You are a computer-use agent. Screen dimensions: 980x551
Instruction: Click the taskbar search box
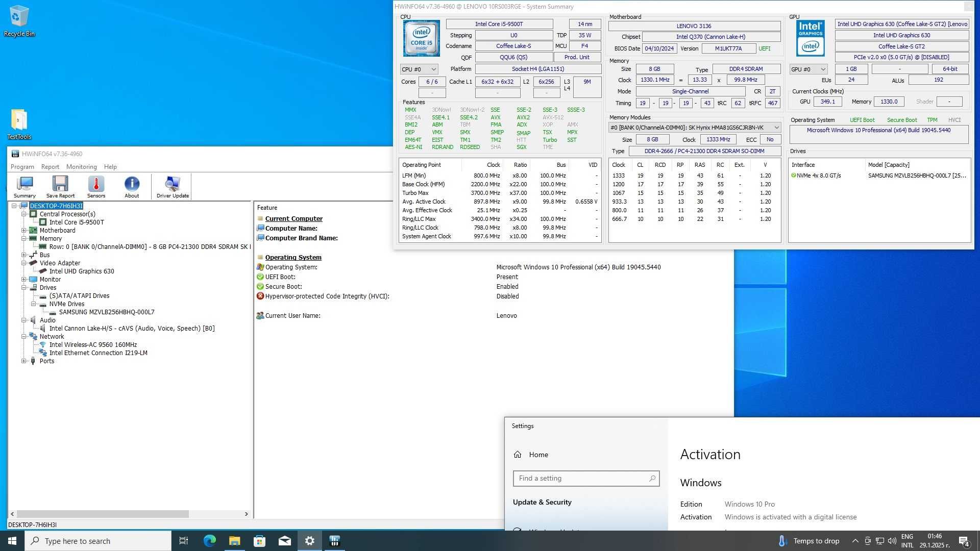click(98, 541)
